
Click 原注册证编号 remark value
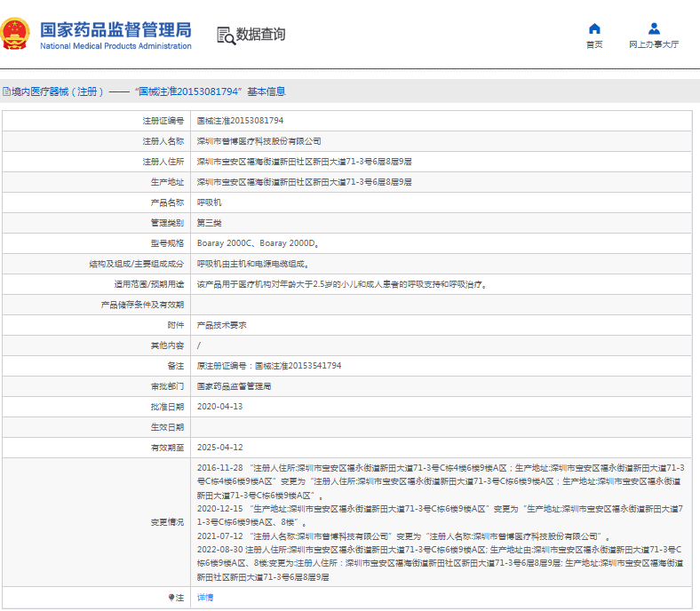[269, 366]
